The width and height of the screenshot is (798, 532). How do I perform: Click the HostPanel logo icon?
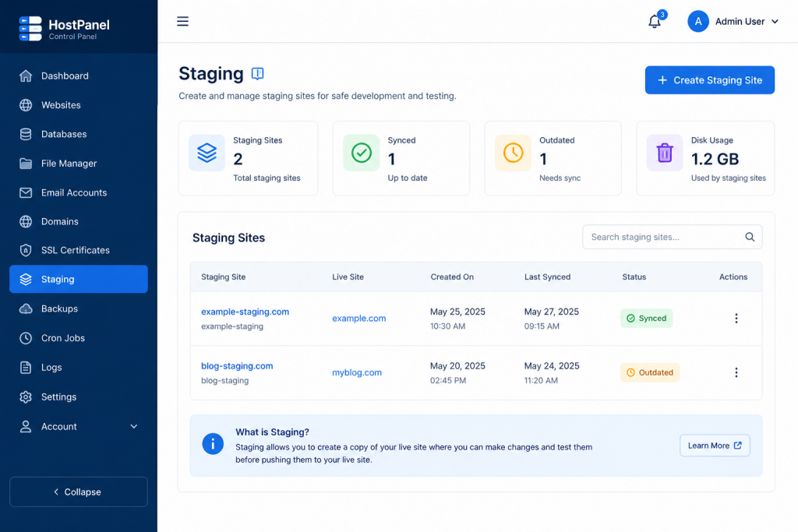30,29
